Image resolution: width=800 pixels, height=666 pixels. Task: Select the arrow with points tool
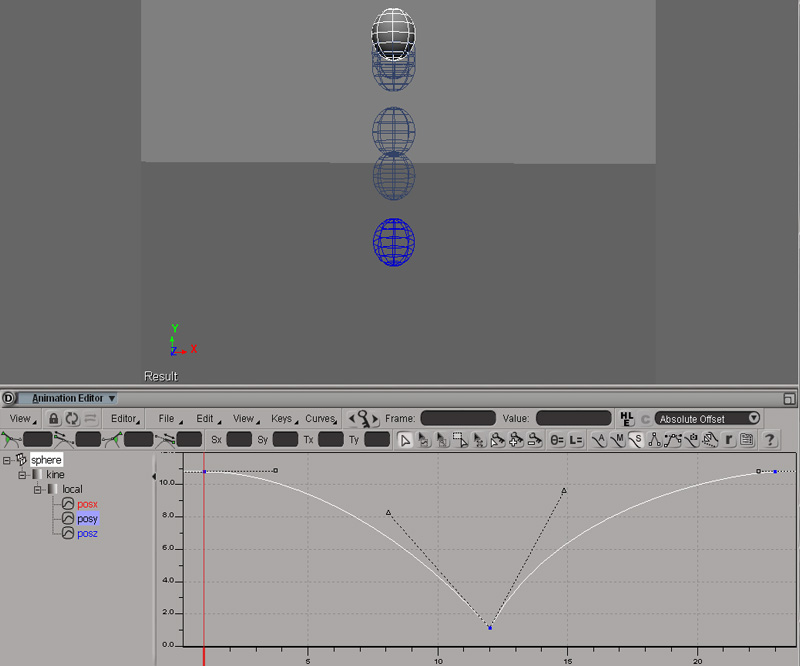(x=479, y=439)
